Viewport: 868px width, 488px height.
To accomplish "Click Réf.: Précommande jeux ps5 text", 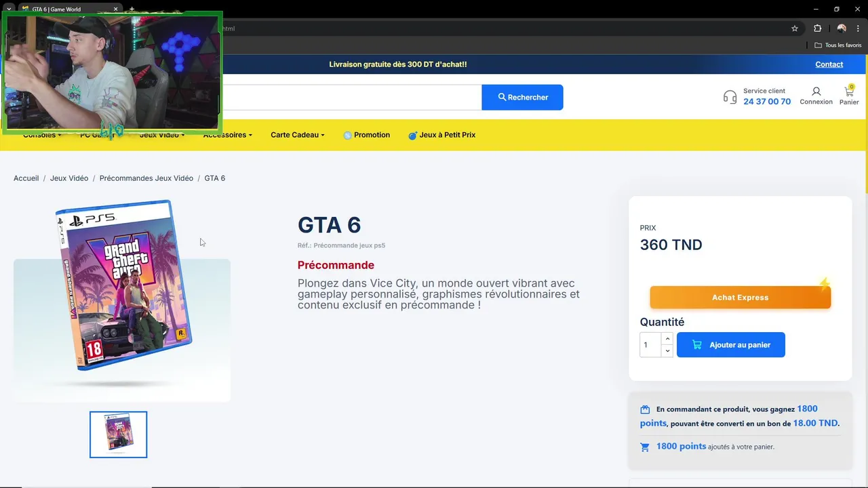I will click(x=341, y=245).
